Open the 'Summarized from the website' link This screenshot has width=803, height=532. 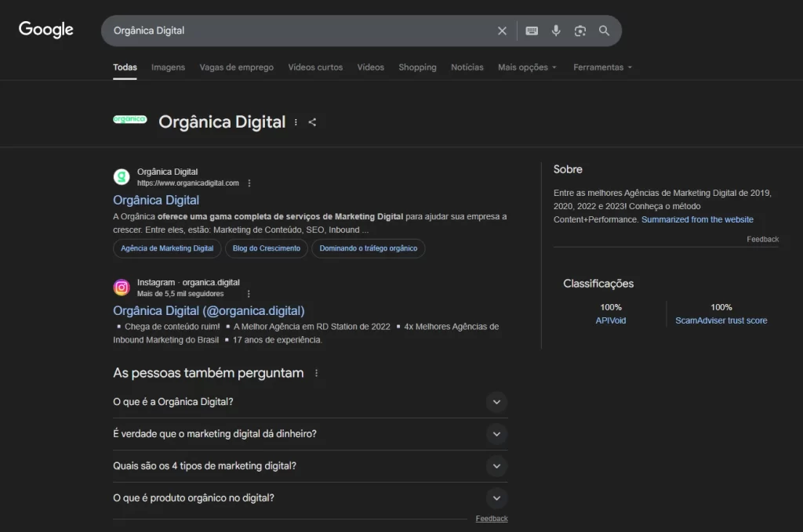(x=697, y=219)
